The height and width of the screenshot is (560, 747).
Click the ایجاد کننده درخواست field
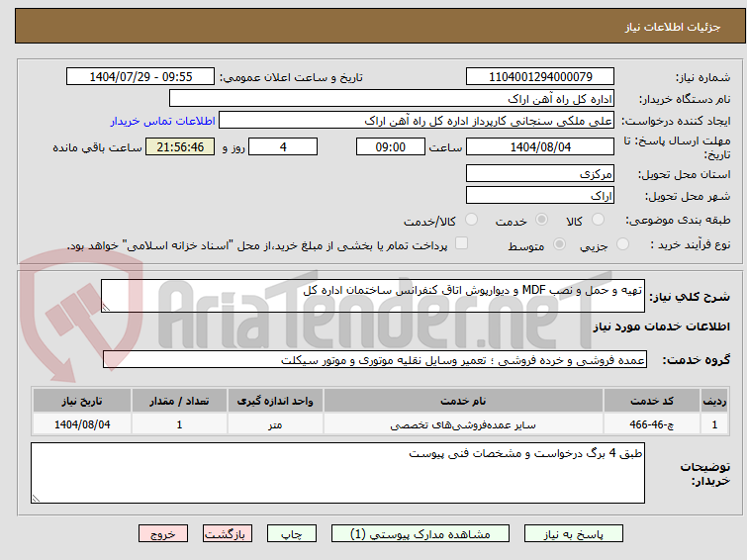click(x=417, y=121)
